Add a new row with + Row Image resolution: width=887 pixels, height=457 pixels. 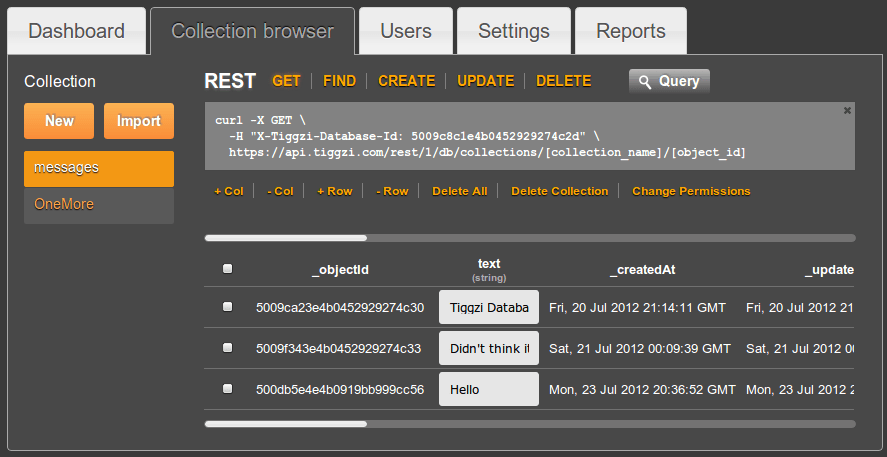tap(334, 191)
